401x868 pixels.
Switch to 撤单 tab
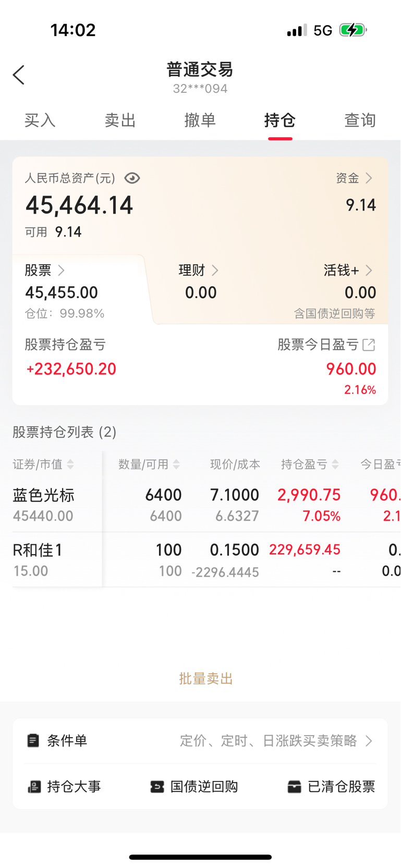point(200,120)
